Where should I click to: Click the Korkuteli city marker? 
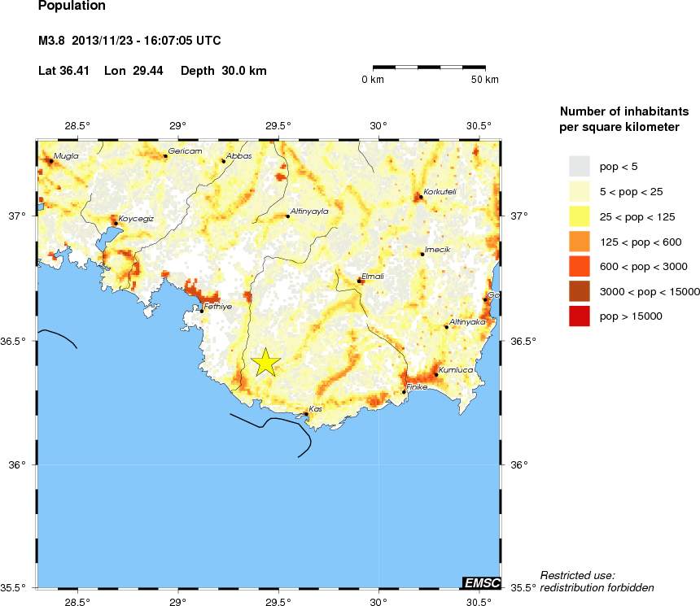pos(420,196)
